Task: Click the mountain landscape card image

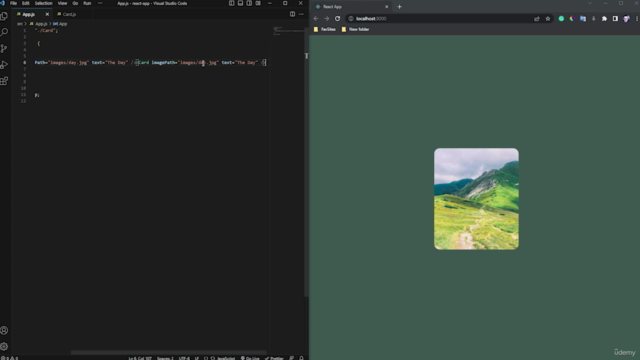Action: tap(476, 199)
